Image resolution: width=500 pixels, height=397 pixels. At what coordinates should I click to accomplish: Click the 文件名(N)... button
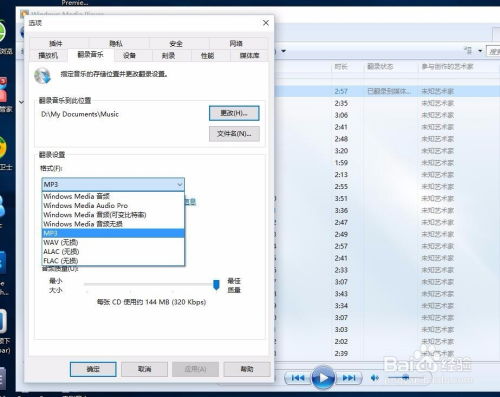[234, 134]
